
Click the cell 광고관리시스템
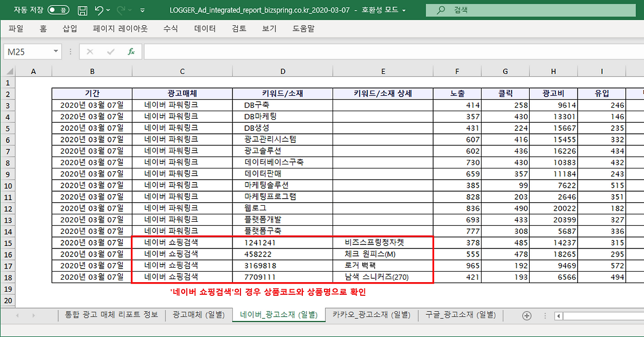[283, 139]
